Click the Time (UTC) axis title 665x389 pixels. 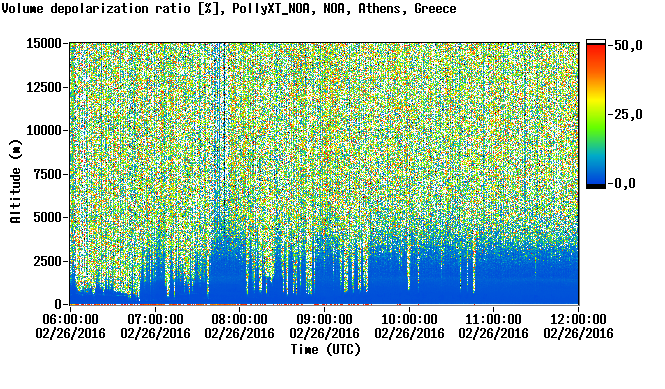pyautogui.click(x=326, y=350)
